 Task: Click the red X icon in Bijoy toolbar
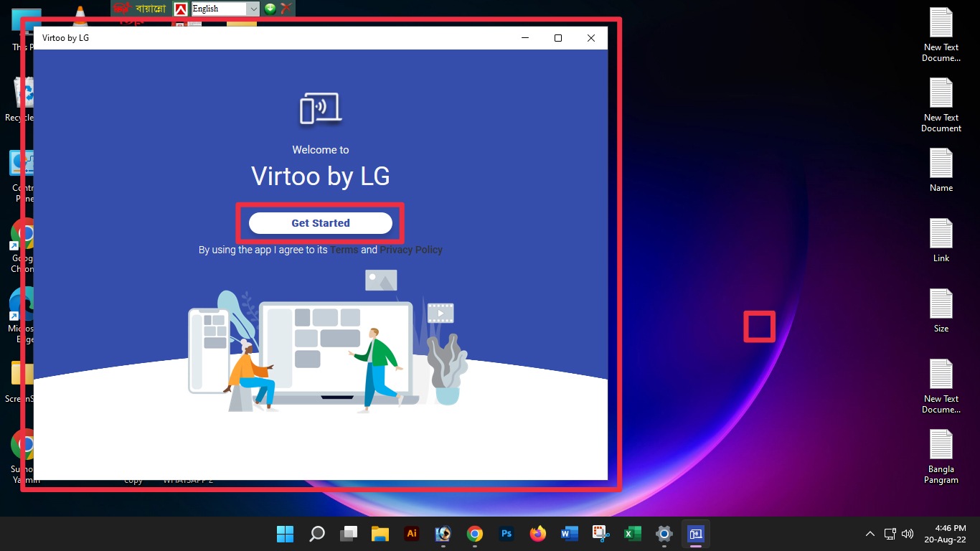click(x=286, y=9)
